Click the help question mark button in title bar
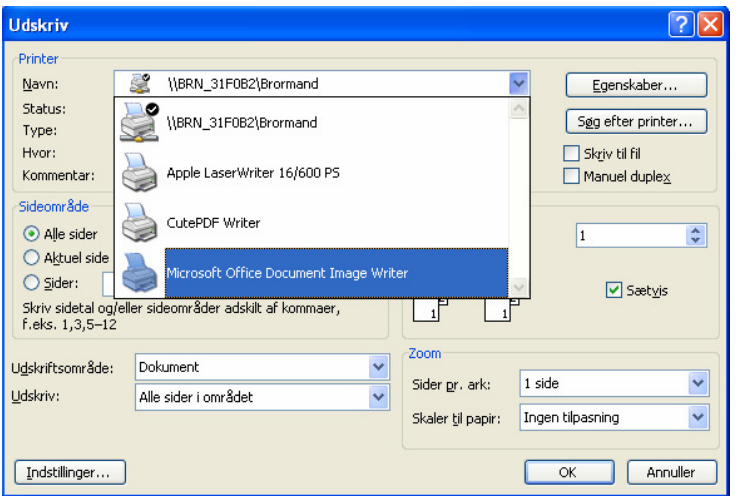This screenshot has height=497, width=741. [681, 24]
